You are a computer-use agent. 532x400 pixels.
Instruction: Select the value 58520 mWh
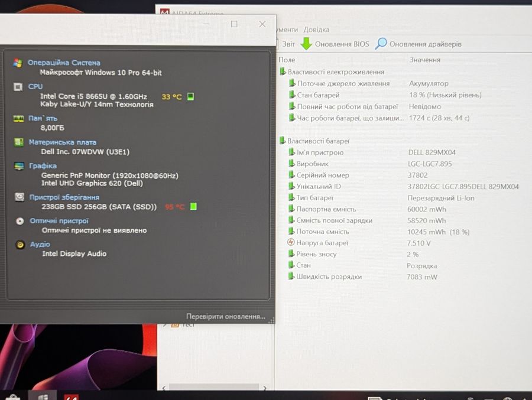[x=426, y=220]
